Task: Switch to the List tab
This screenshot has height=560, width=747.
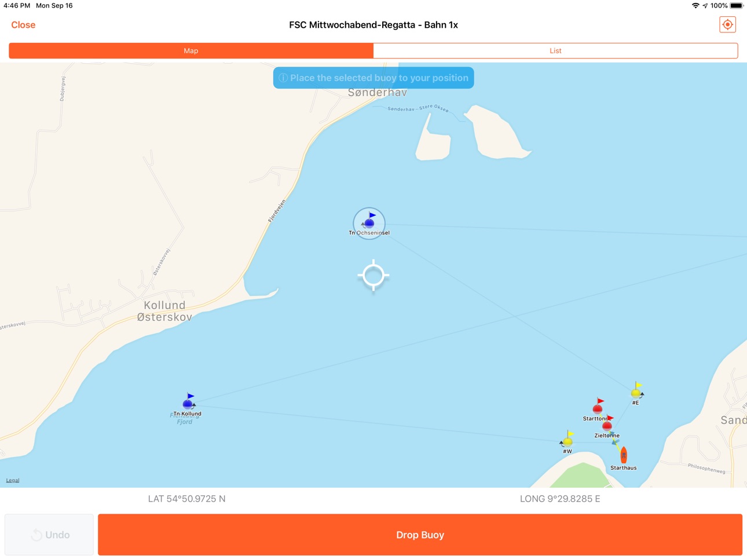Action: click(x=555, y=51)
